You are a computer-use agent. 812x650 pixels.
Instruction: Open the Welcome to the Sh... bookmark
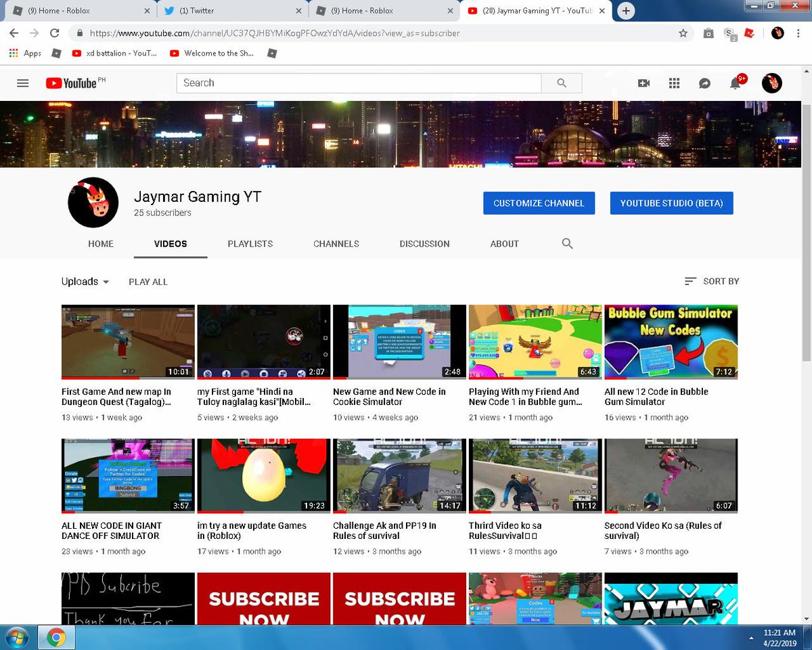(212, 53)
